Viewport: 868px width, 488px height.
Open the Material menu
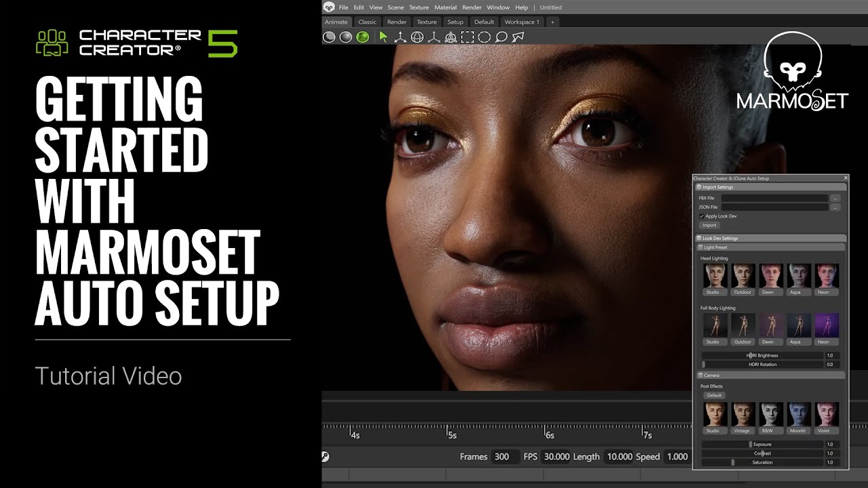(446, 7)
